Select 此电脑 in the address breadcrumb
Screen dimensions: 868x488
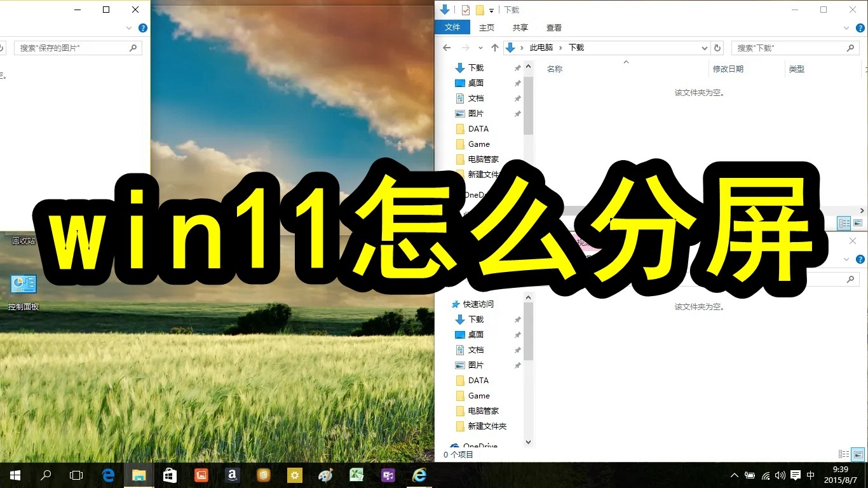[541, 48]
